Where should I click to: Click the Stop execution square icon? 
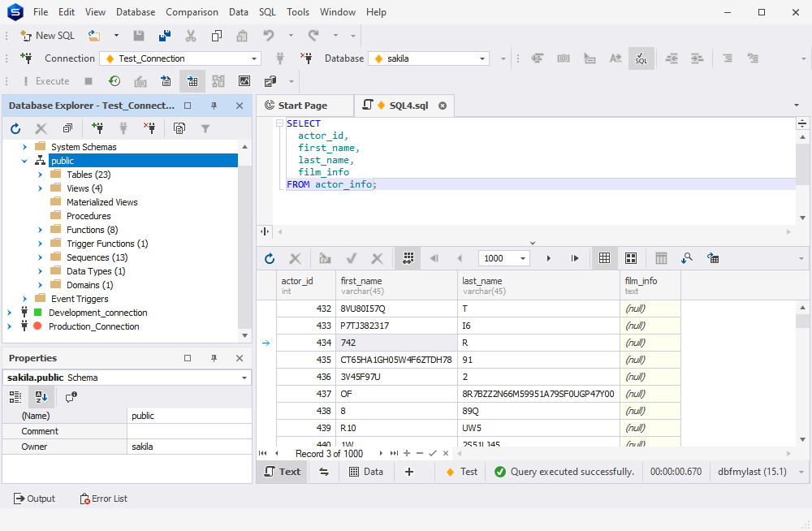tap(89, 81)
